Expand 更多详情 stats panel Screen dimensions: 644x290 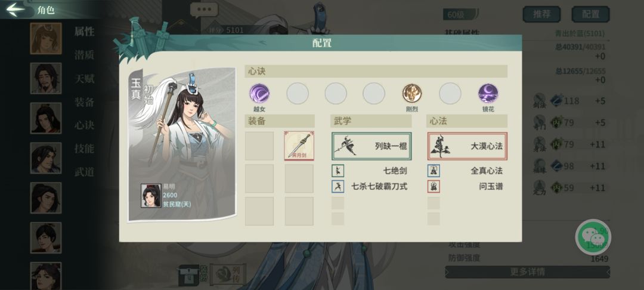[x=527, y=272]
